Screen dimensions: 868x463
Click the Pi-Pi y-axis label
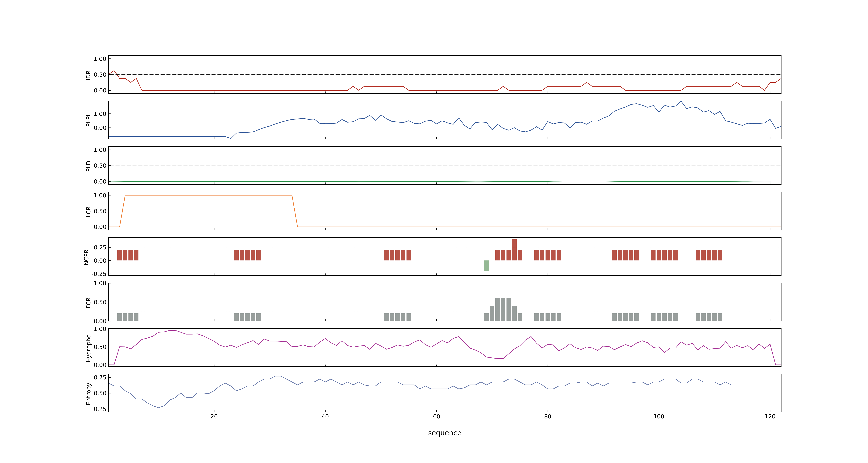[x=88, y=120]
